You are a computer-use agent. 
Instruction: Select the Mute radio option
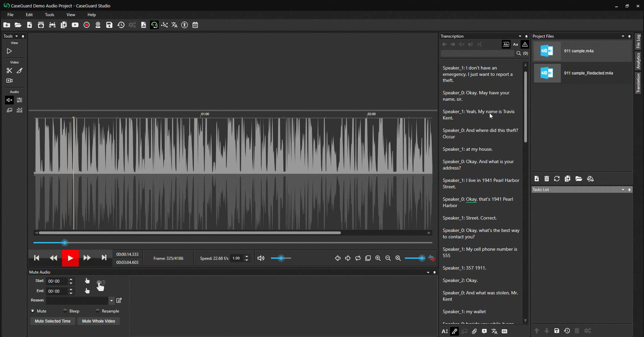[x=33, y=311]
